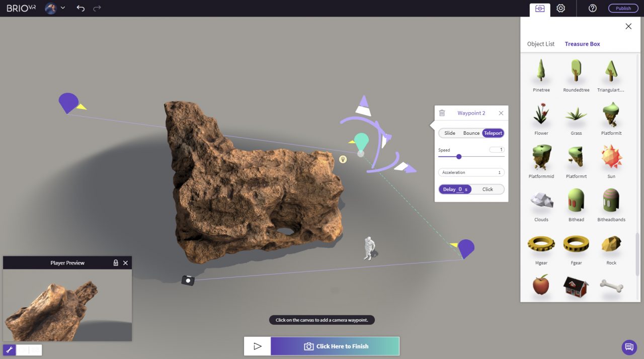The height and width of the screenshot is (359, 644).
Task: Open the settings gear in top bar
Action: click(x=560, y=8)
